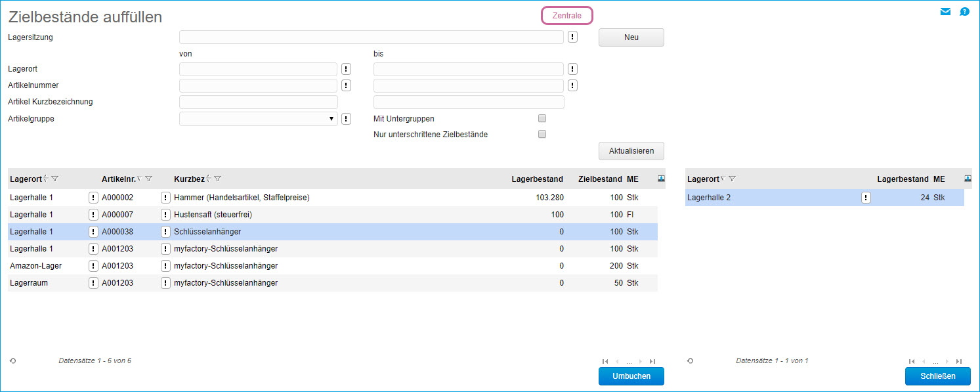Sort left table by Lagerort column
This screenshot has width=980, height=392.
pos(26,179)
